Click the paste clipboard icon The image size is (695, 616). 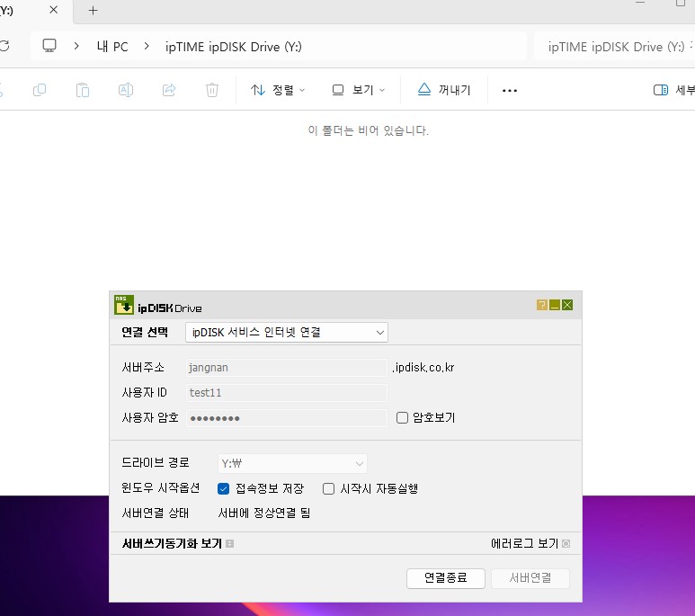(x=83, y=90)
